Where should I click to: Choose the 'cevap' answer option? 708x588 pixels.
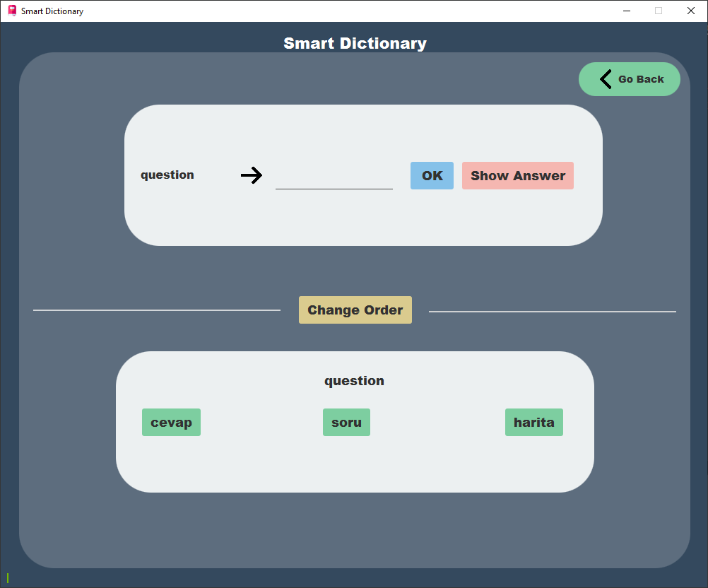tap(171, 422)
